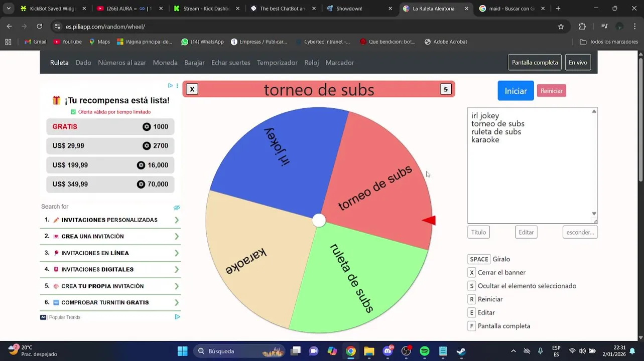Open WhatsApp bookmark
This screenshot has width=644, height=361.
click(x=202, y=42)
